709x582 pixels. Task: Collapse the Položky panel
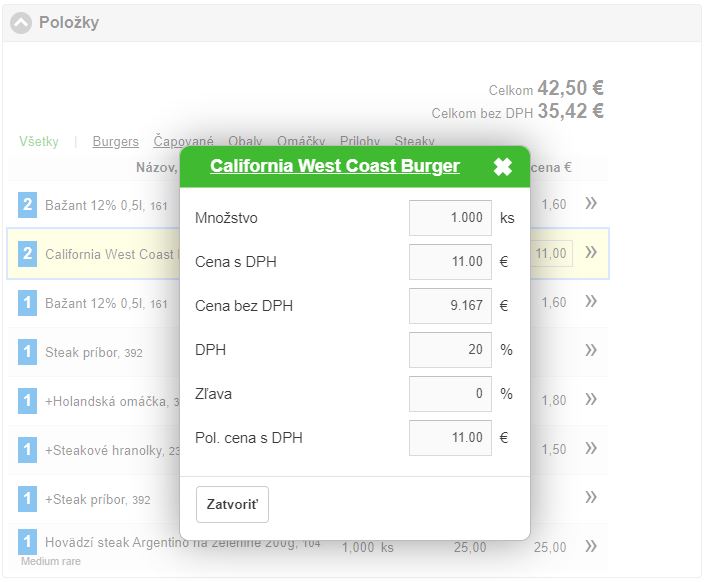(21, 22)
